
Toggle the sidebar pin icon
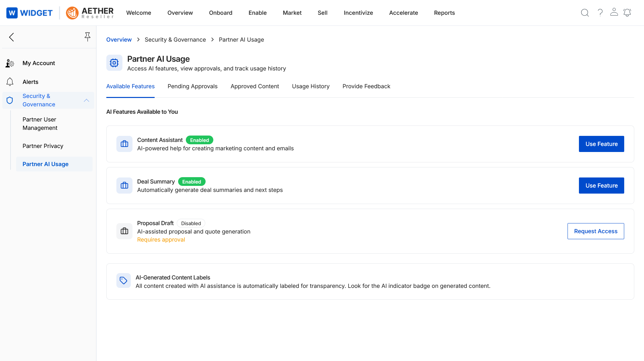coord(88,37)
